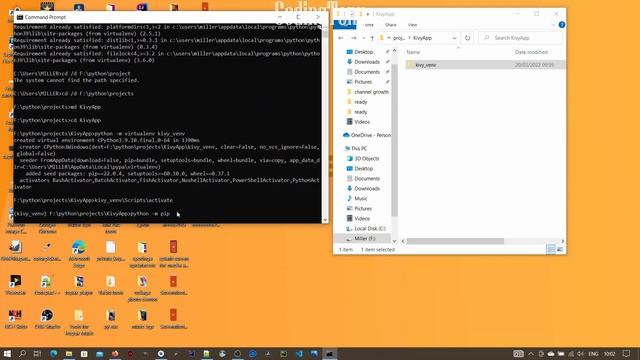
Task: Click the up arrow of navigation pane scrollbar
Action: (x=394, y=51)
